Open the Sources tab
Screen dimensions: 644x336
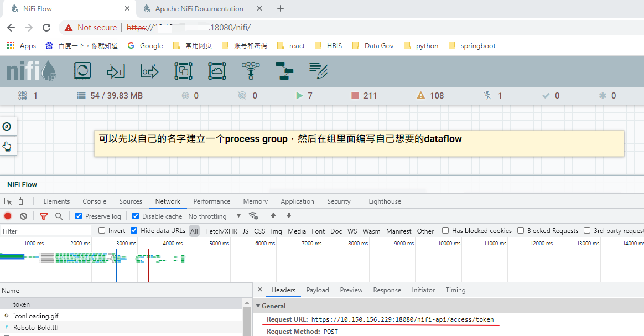(x=131, y=201)
